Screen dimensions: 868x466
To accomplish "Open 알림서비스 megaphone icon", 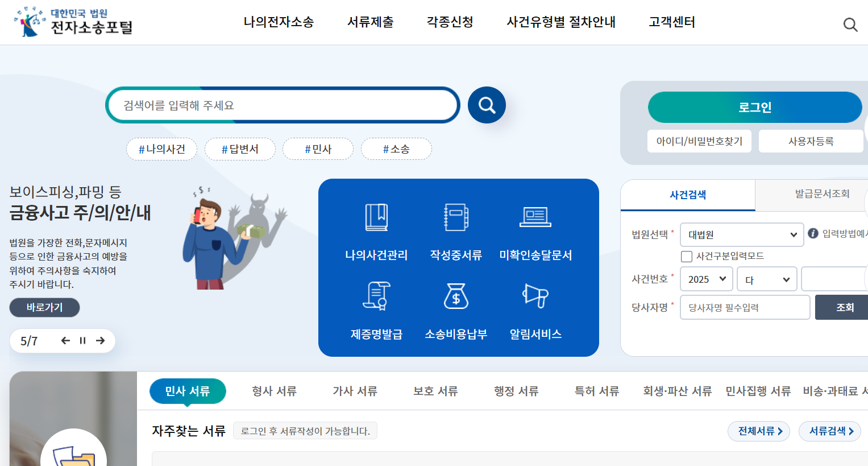I will coord(535,296).
